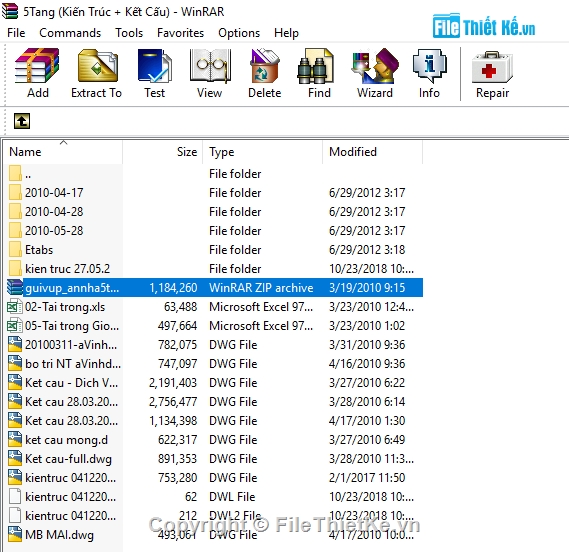Click modified date 2/1/2017 11:50
Image resolution: width=569 pixels, height=552 pixels.
(367, 478)
